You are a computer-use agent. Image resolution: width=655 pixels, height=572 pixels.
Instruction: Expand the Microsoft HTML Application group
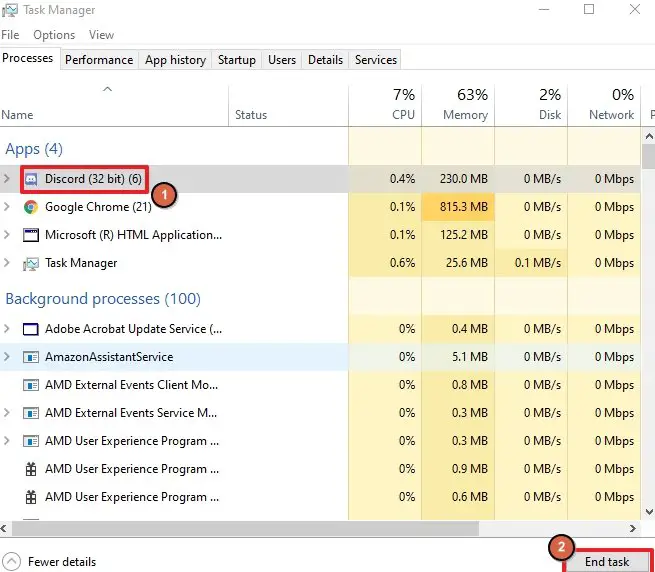tap(7, 235)
